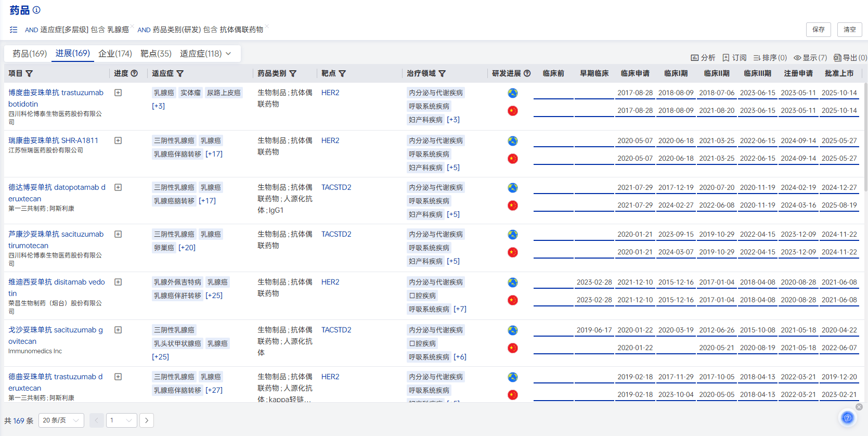Toggle 显示 column visibility eye icon
Screen dimensions: 868x436
coord(797,58)
